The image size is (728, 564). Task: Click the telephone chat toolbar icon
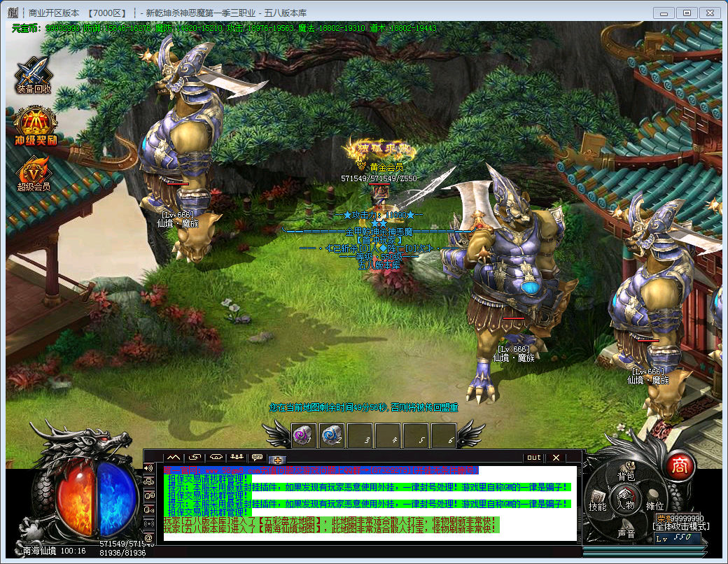point(216,458)
